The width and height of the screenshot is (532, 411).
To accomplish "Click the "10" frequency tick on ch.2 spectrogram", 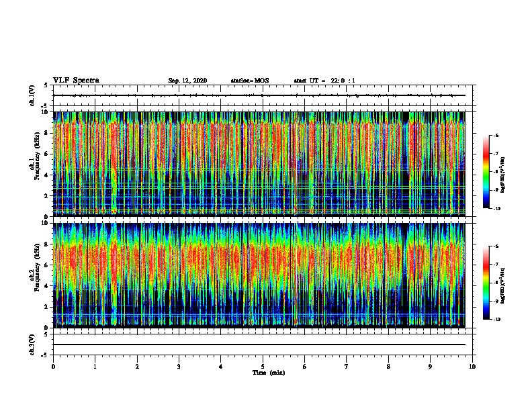I will [45, 223].
